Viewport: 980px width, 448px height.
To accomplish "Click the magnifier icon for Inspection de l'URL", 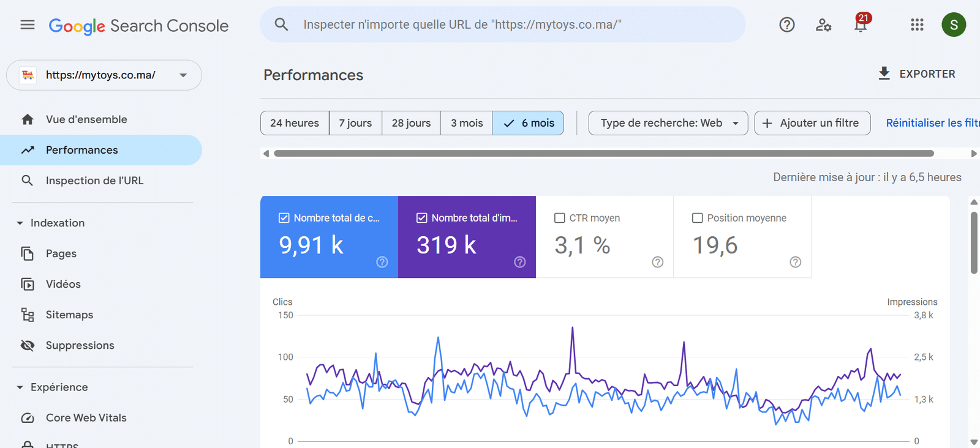I will tap(28, 181).
